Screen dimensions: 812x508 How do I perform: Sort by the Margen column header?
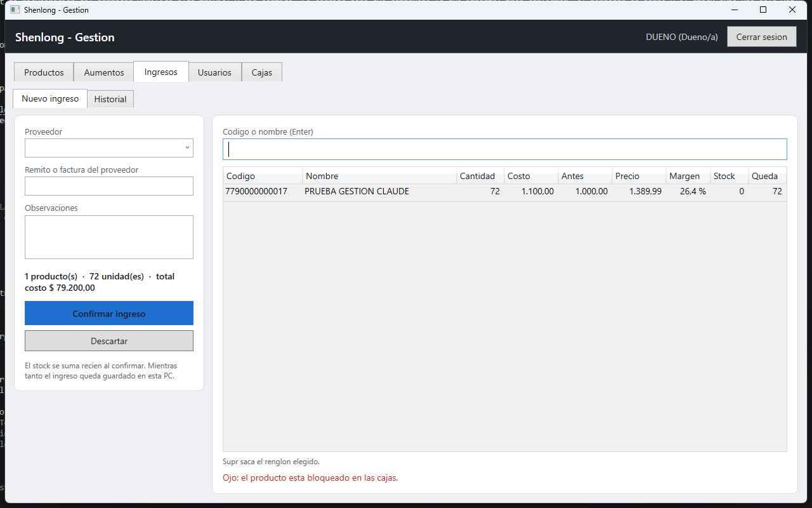click(688, 176)
